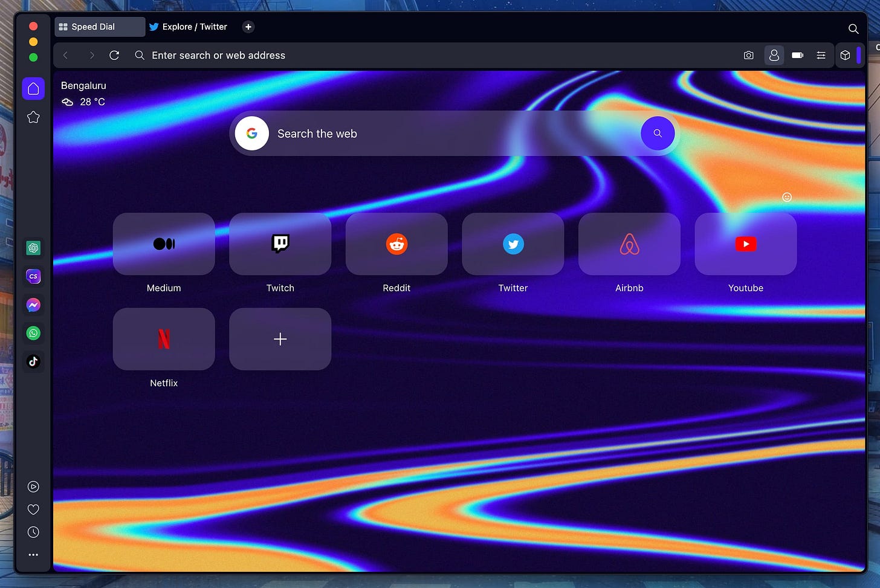The image size is (880, 588).
Task: Click the smiley feedback icon
Action: coord(786,197)
